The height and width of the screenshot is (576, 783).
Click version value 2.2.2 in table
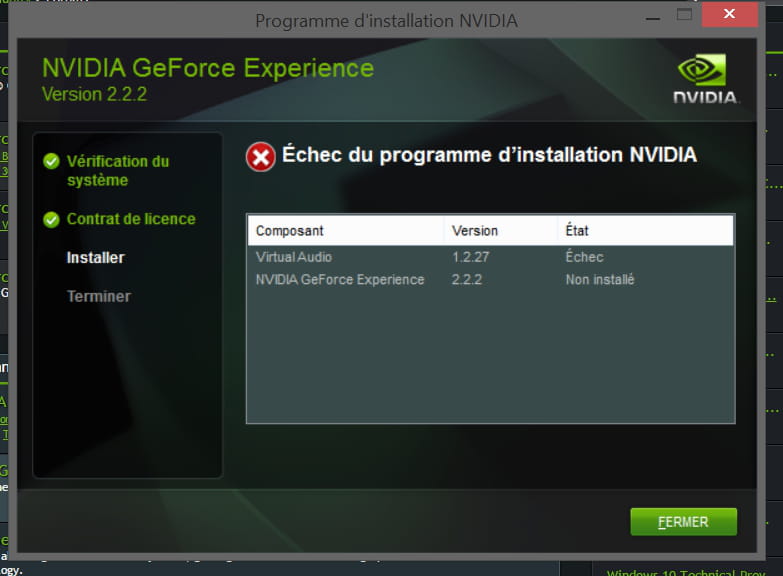coord(467,279)
